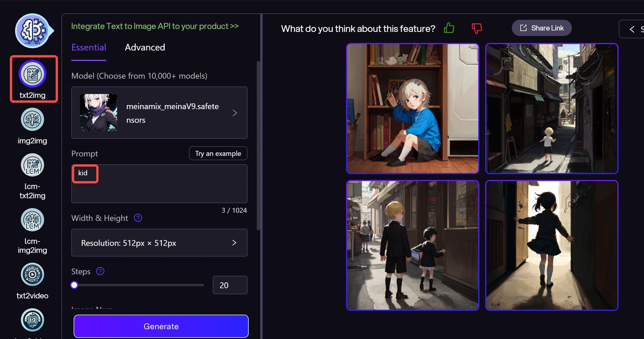Click the left arrow navigation button
Screen dimensions: 644x339
[x=632, y=29]
